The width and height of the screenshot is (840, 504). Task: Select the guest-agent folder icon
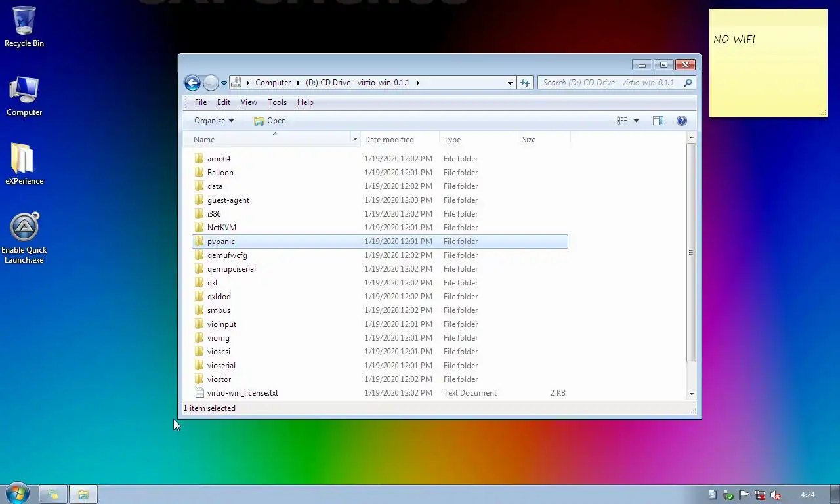click(x=199, y=200)
